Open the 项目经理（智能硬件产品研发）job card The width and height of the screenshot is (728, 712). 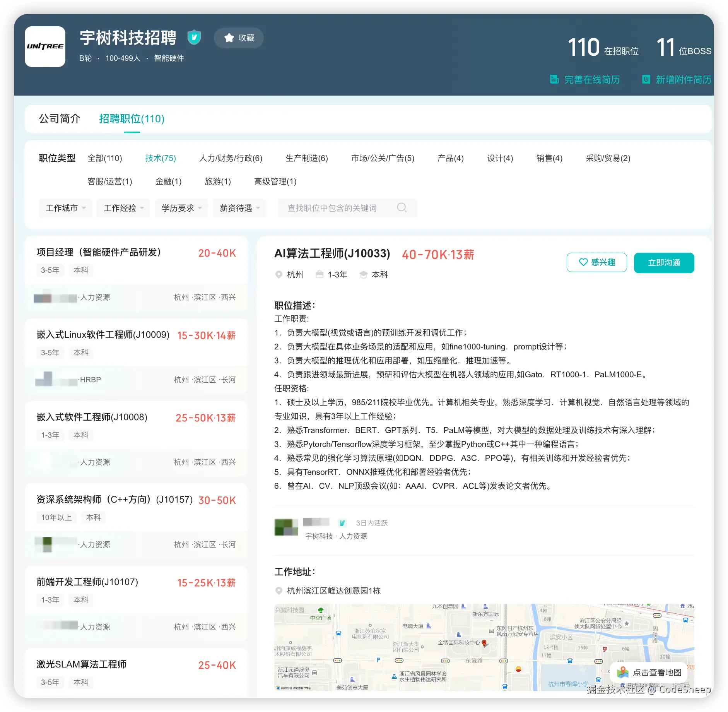[x=136, y=274]
